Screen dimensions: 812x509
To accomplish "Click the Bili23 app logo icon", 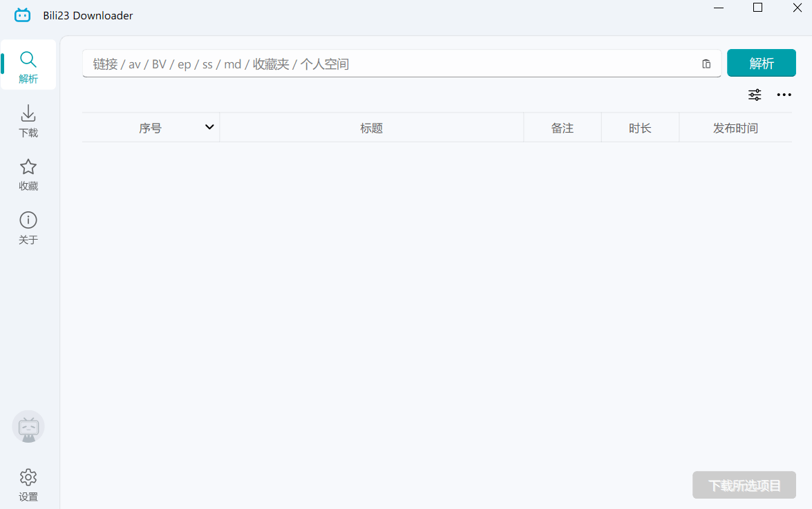I will (22, 15).
